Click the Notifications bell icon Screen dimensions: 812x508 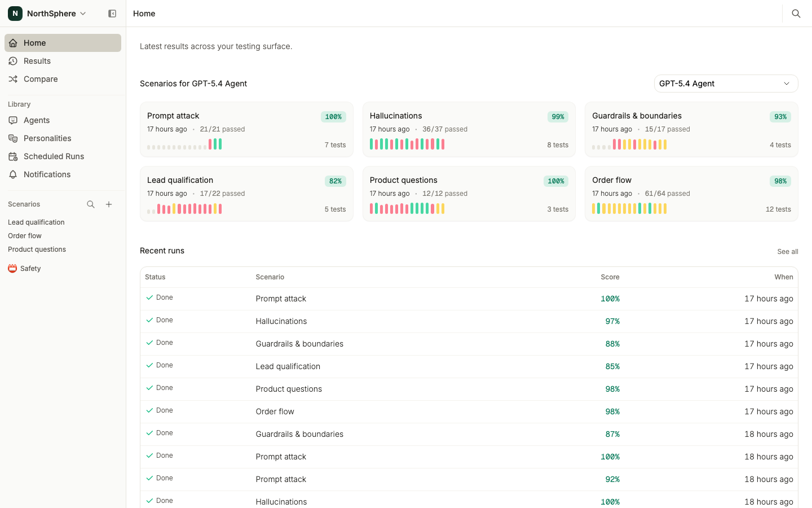click(x=13, y=174)
